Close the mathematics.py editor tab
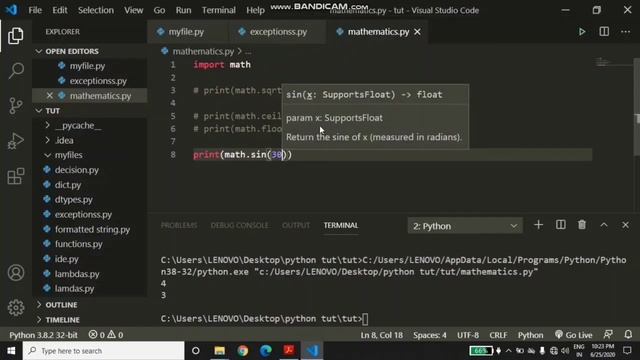640x360 pixels. pos(417,32)
